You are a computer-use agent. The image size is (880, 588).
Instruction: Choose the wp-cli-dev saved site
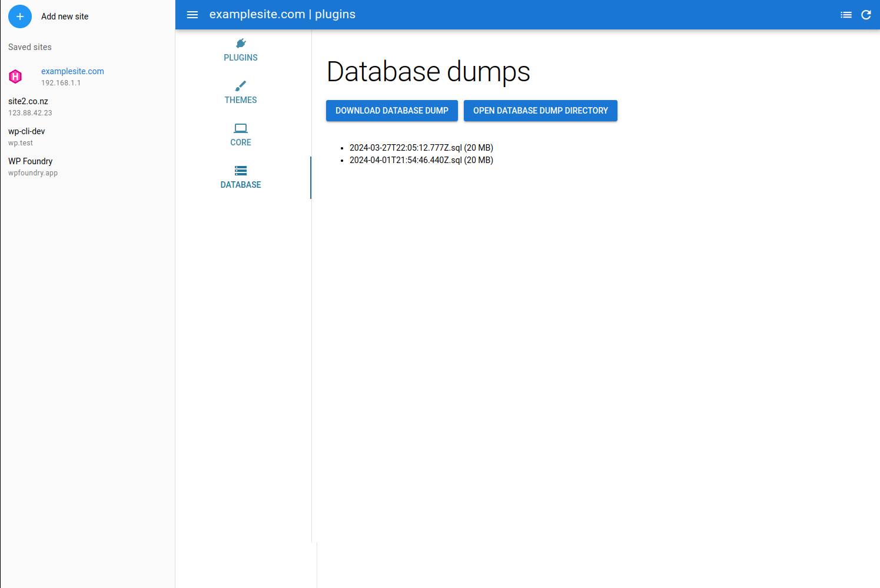point(26,131)
